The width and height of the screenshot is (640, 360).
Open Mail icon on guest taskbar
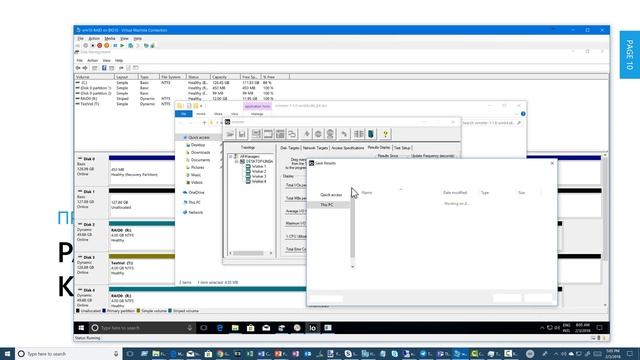pyautogui.click(x=266, y=328)
